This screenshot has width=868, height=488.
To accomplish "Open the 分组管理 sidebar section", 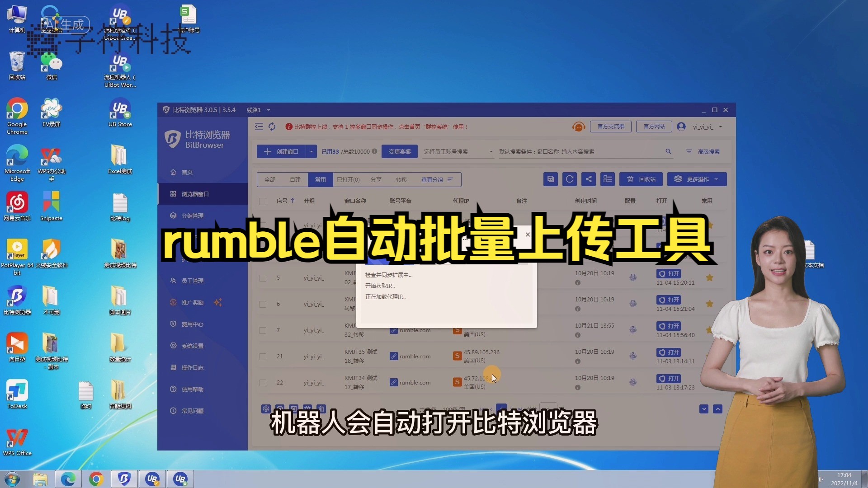I will click(193, 215).
